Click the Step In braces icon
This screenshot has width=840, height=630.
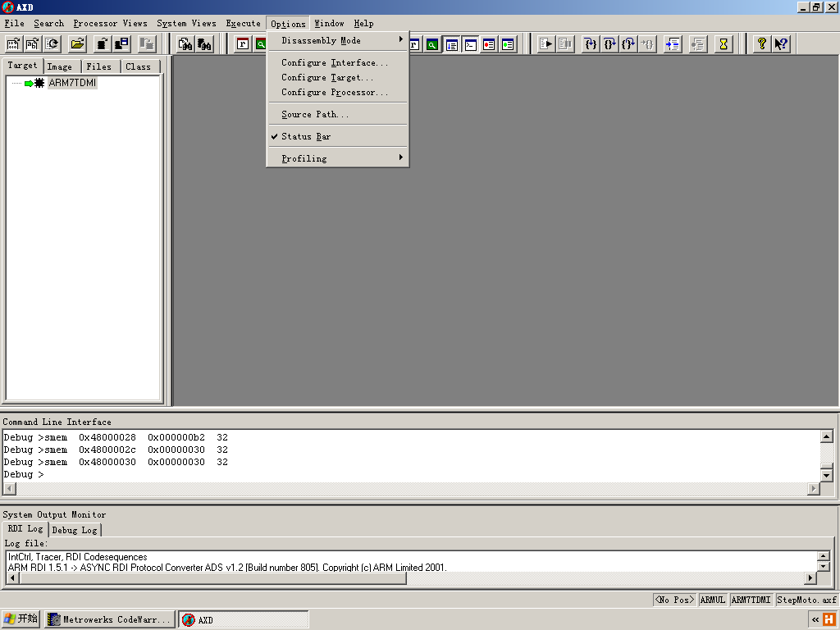(x=591, y=44)
